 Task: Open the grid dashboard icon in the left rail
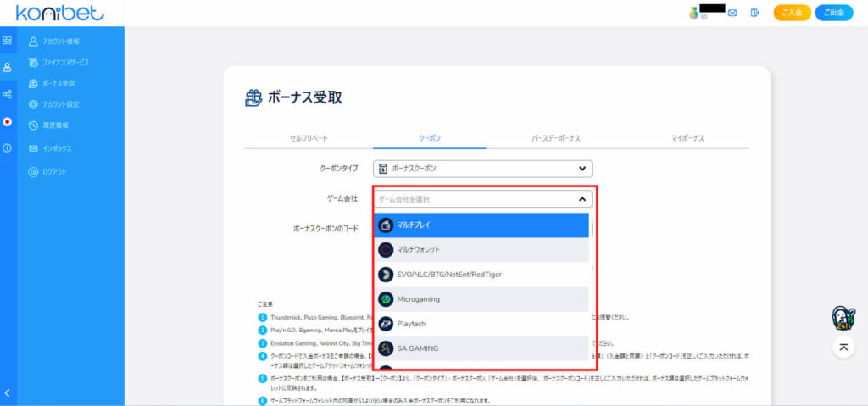7,41
